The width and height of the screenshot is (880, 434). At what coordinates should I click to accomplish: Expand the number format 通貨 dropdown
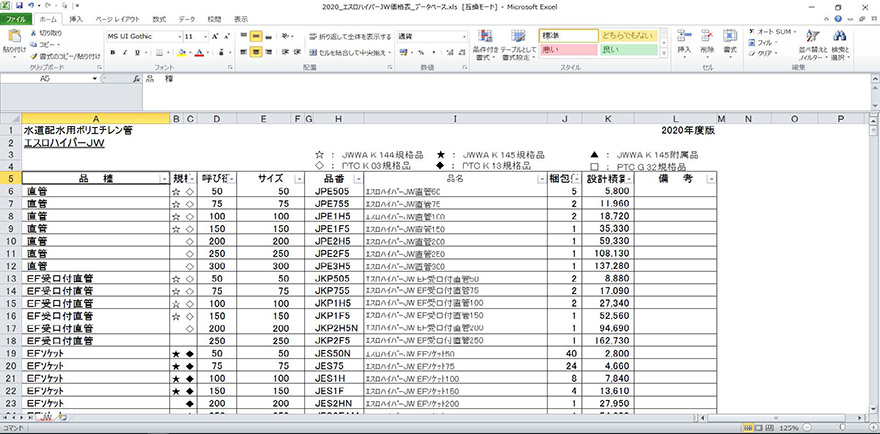click(x=464, y=36)
